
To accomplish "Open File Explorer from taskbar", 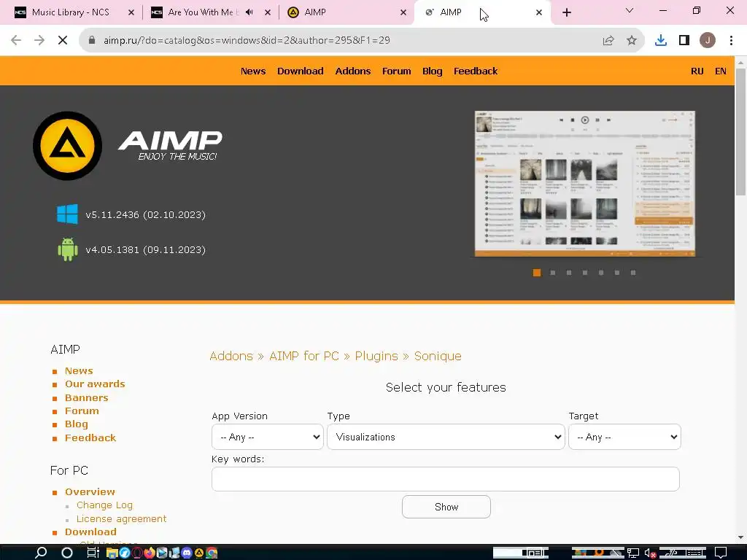I will coord(112,553).
